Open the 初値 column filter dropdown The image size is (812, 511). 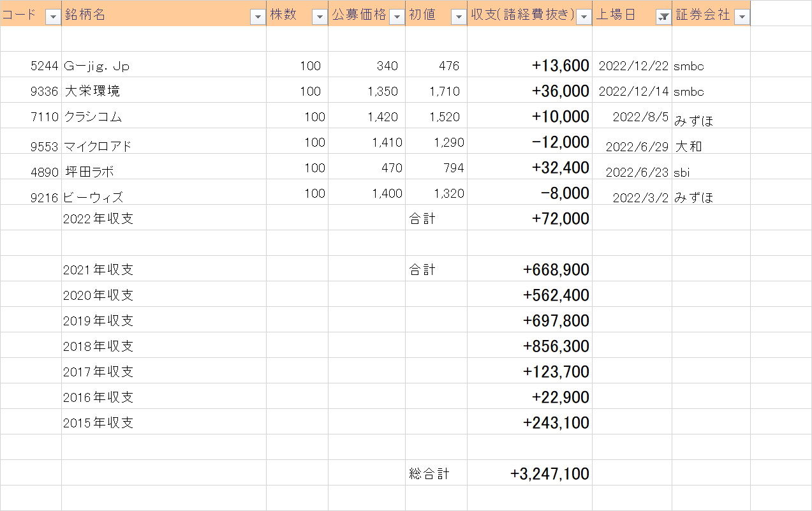[x=459, y=17]
